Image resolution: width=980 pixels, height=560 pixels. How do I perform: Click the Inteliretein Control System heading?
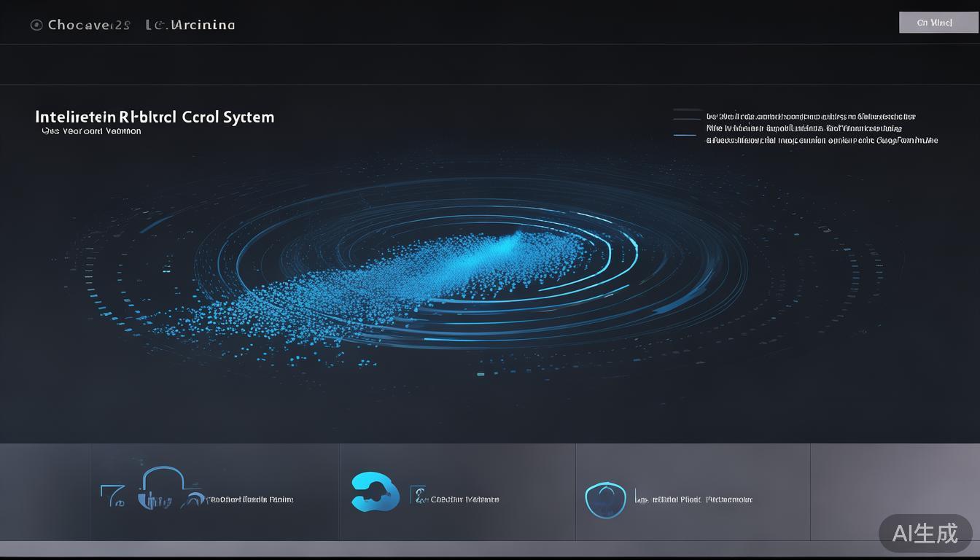click(155, 117)
